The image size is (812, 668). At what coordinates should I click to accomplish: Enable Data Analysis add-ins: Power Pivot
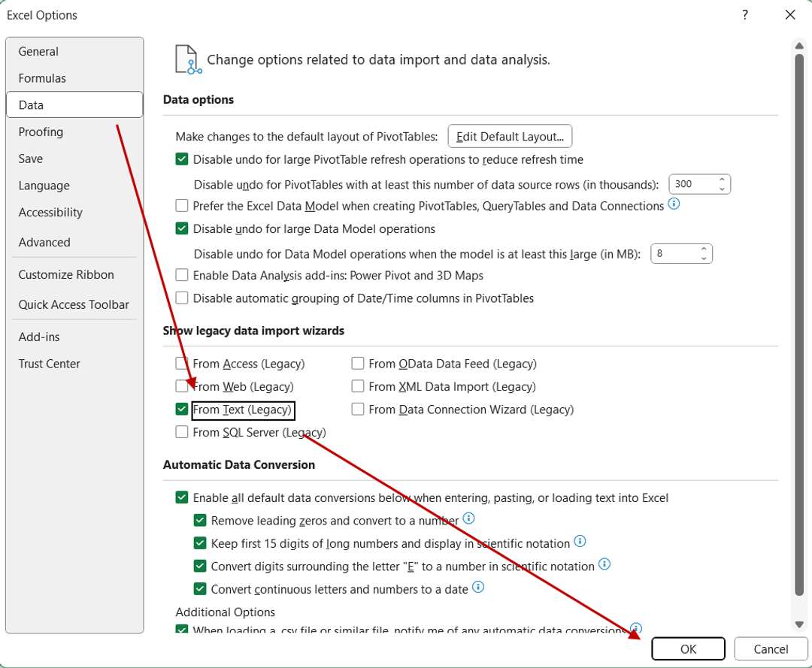(x=181, y=275)
